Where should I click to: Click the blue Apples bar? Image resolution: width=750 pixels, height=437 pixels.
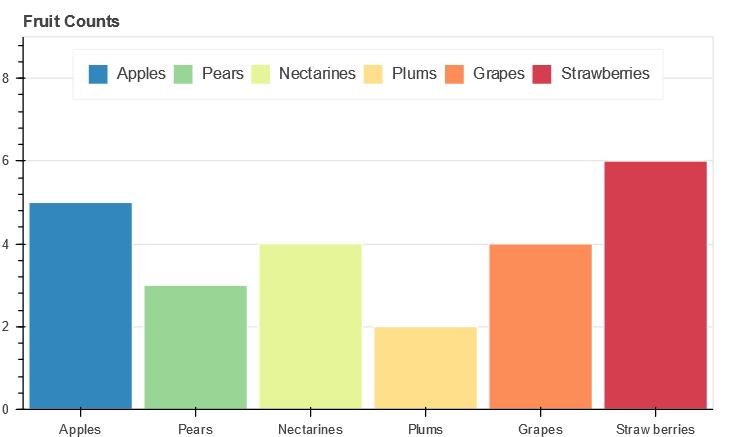click(81, 306)
